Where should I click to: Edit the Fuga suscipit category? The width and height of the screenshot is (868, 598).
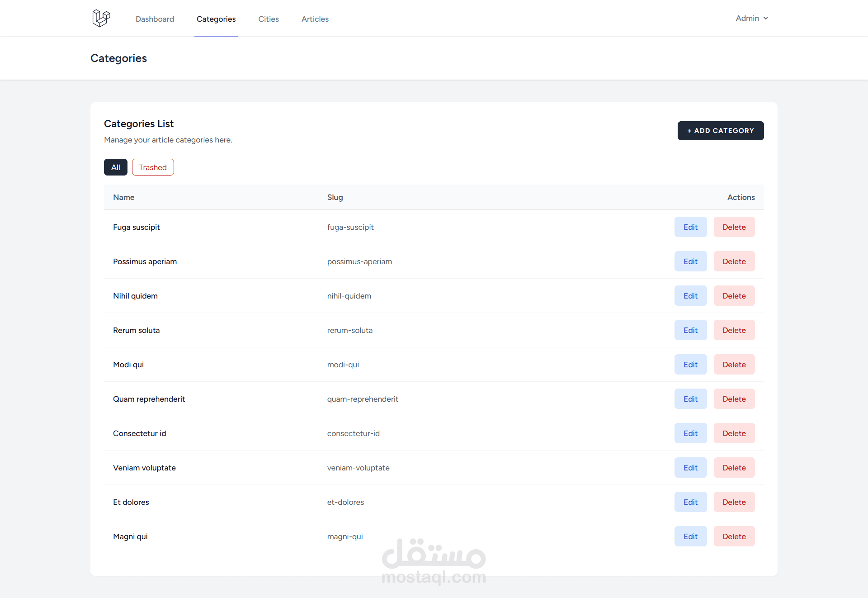point(690,227)
